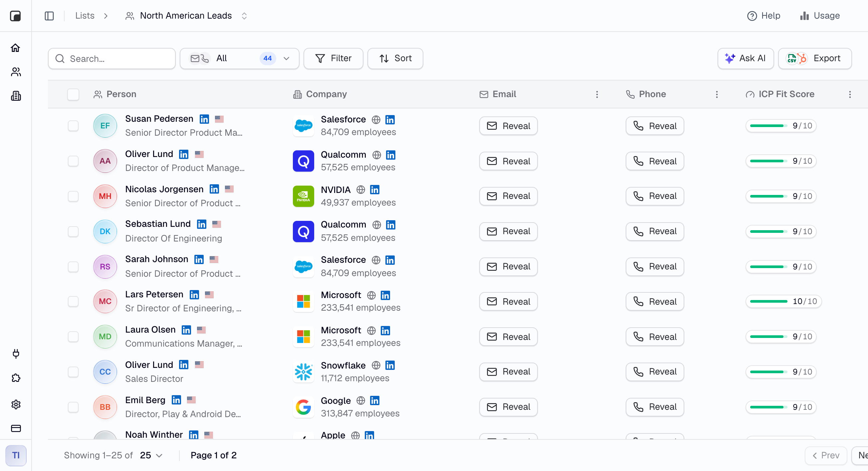Go to Lists breadcrumb
868x471 pixels.
pos(85,16)
